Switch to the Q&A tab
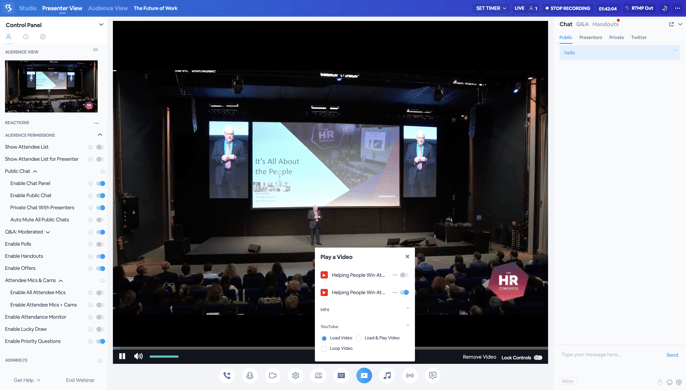This screenshot has width=686, height=390. [x=582, y=25]
